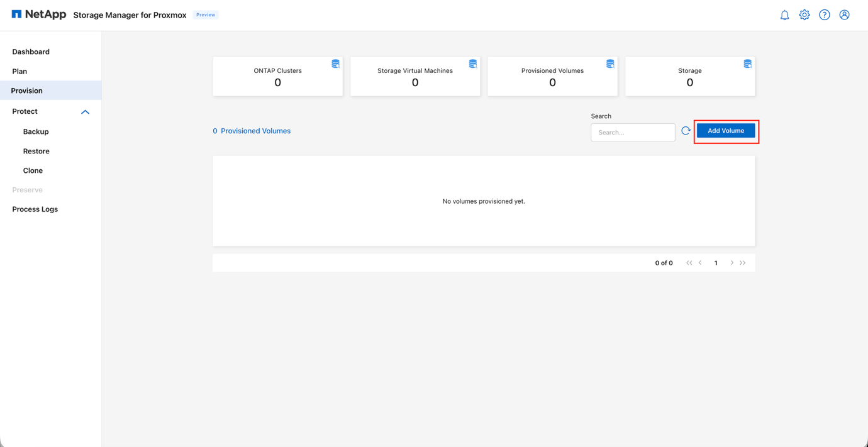
Task: Open Process Logs
Action: coord(35,209)
